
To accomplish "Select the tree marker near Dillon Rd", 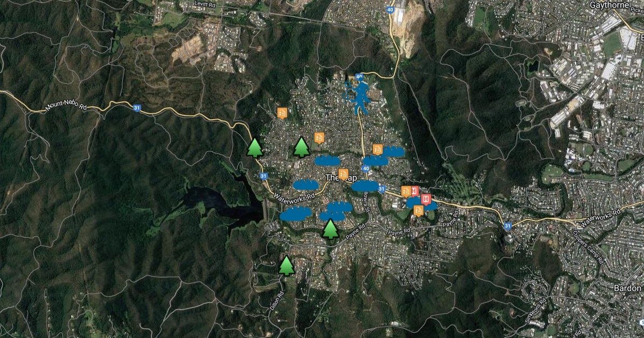I will 287,266.
